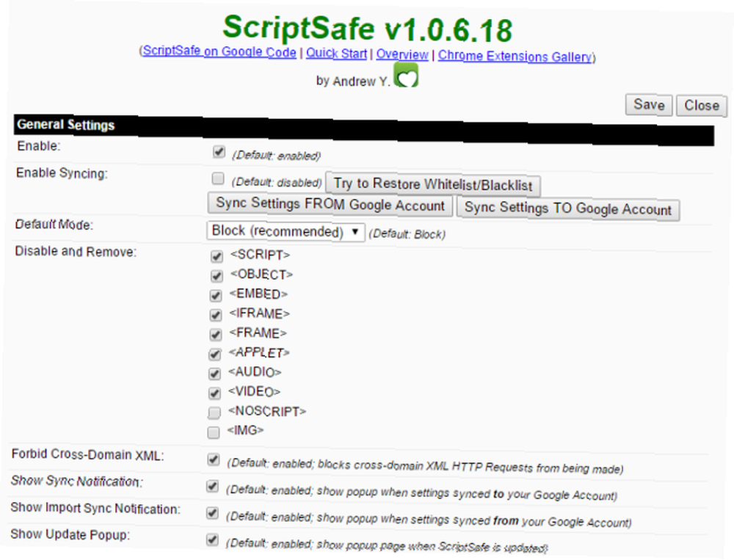Open Chrome Extensions Gallery link

[515, 57]
